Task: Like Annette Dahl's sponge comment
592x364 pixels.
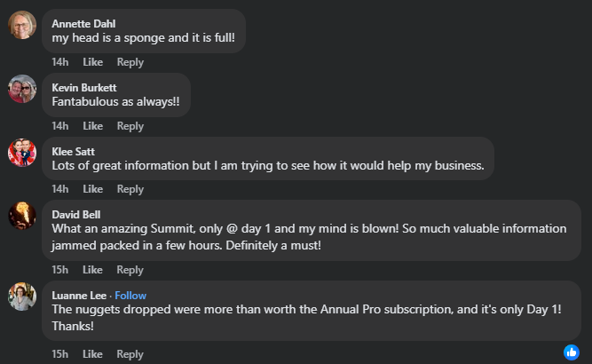Action: point(93,62)
